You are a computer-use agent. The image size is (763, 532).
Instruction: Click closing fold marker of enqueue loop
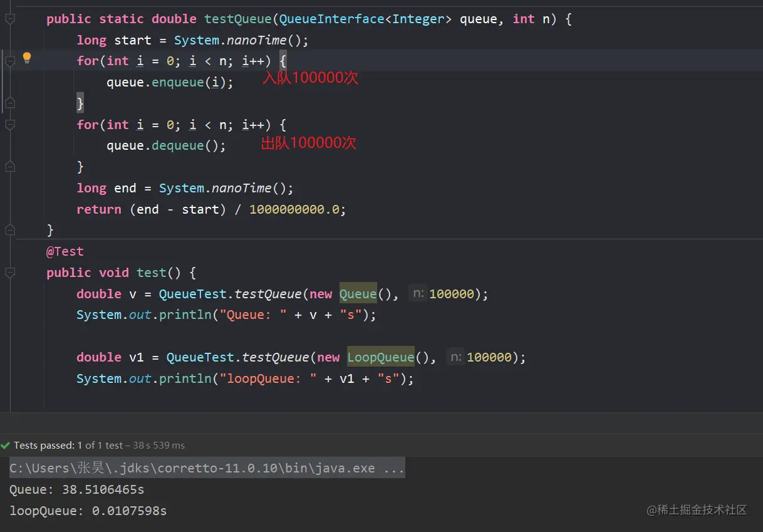coord(9,103)
